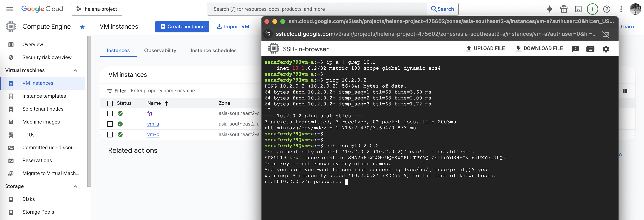
Task: Open the Instance schedules tab
Action: [x=213, y=50]
